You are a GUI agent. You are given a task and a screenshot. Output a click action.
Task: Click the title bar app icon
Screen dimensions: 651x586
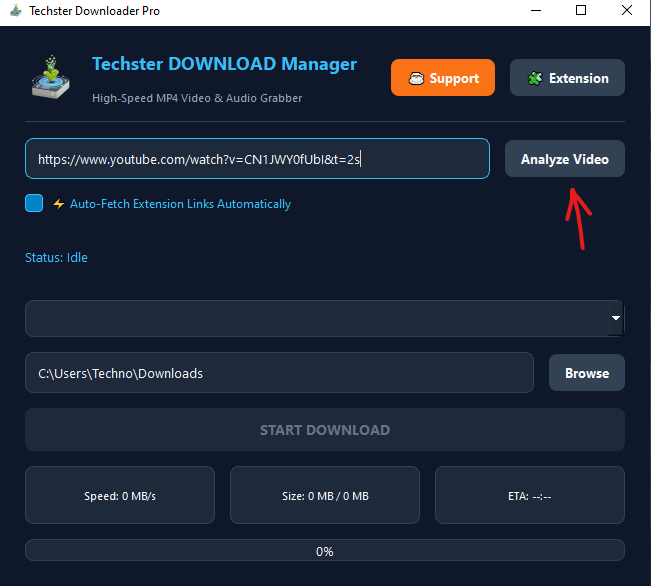pos(16,10)
